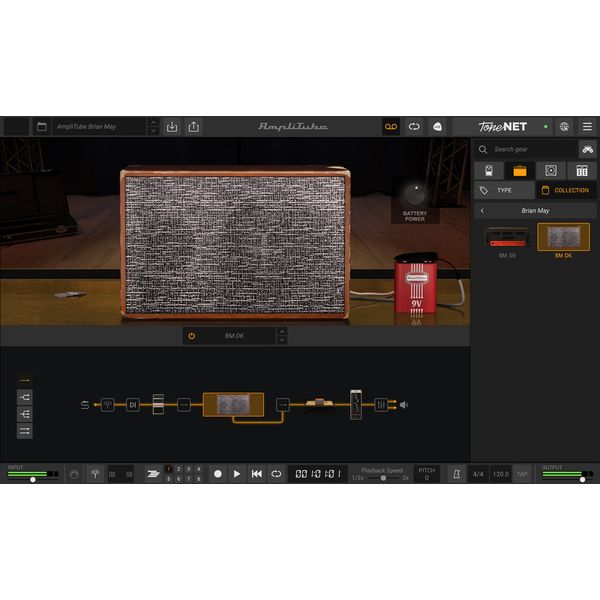
Task: Open the tuner fork icon in bottom bar
Action: pos(95,474)
